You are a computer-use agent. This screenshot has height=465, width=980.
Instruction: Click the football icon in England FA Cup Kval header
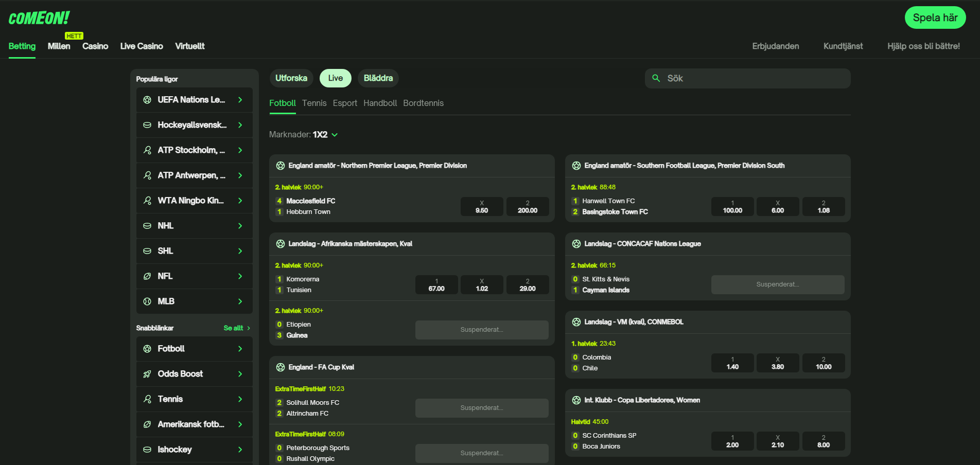point(281,367)
